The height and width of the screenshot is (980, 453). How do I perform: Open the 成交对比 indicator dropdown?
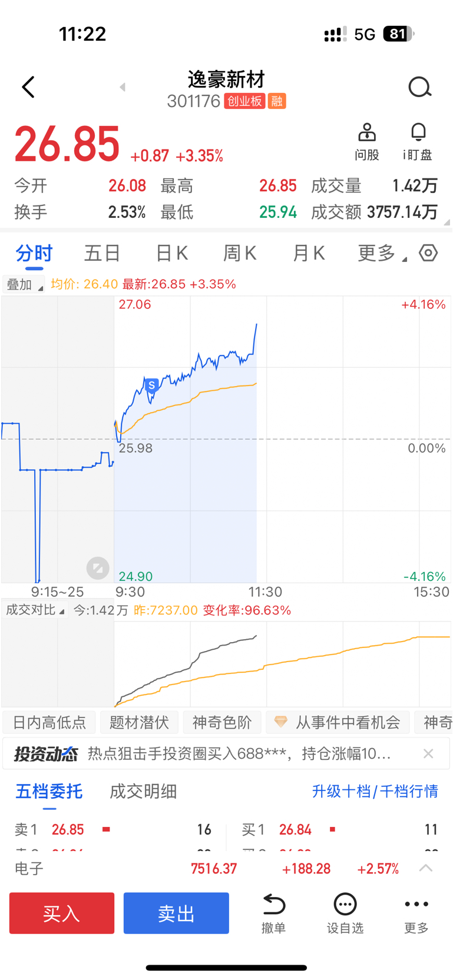(35, 610)
